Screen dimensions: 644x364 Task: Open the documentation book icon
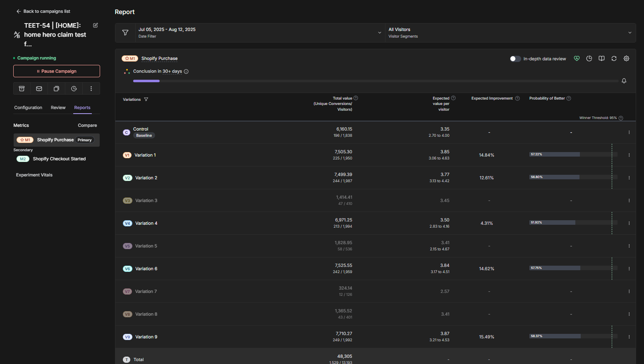(601, 58)
